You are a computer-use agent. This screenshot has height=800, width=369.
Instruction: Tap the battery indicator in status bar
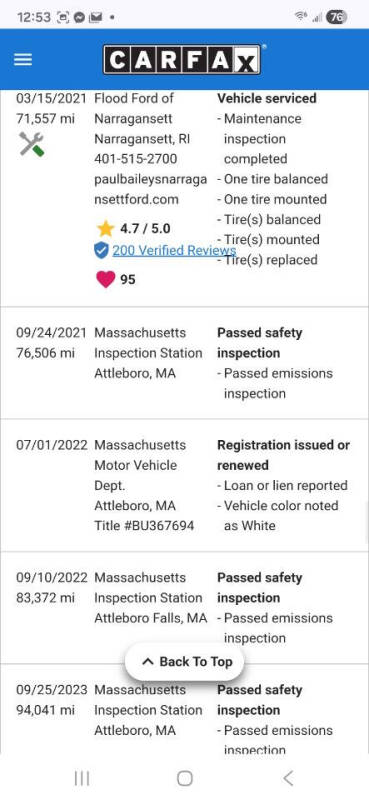tap(336, 17)
